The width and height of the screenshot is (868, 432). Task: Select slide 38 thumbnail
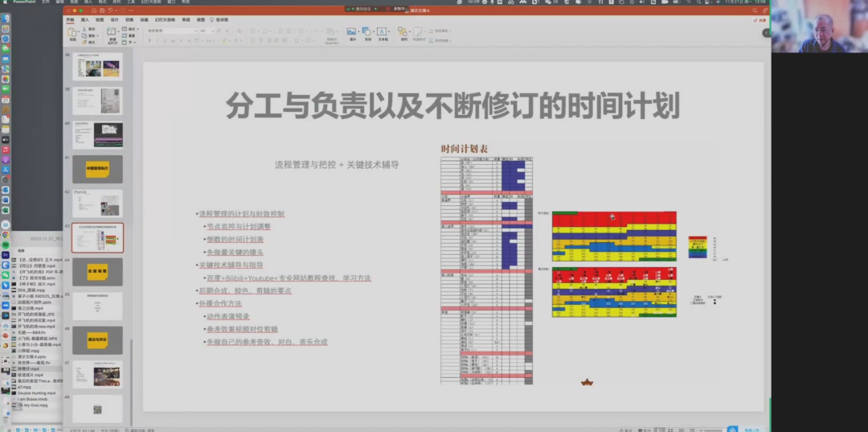coord(97,67)
